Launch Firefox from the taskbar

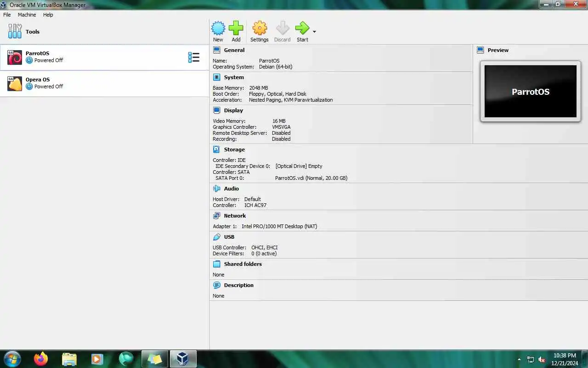tap(40, 358)
